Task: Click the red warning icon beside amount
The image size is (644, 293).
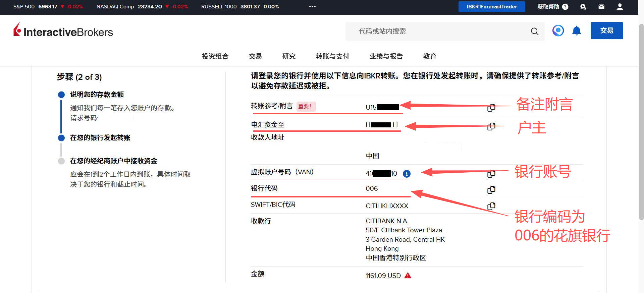Action: tap(408, 276)
